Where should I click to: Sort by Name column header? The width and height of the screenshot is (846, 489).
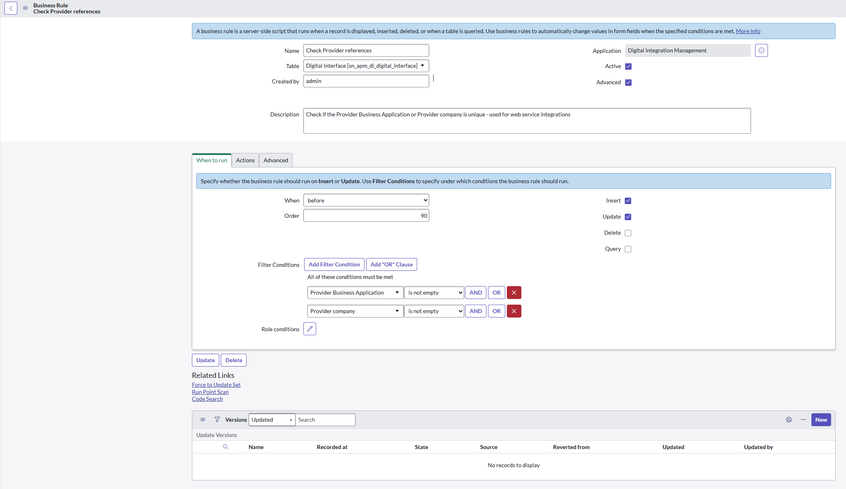click(256, 447)
